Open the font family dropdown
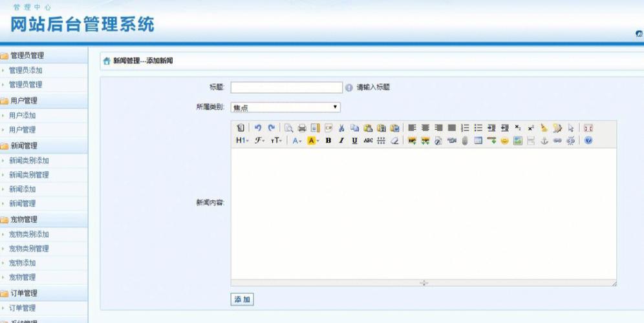Viewport: 644px width, 323px height. (x=259, y=140)
